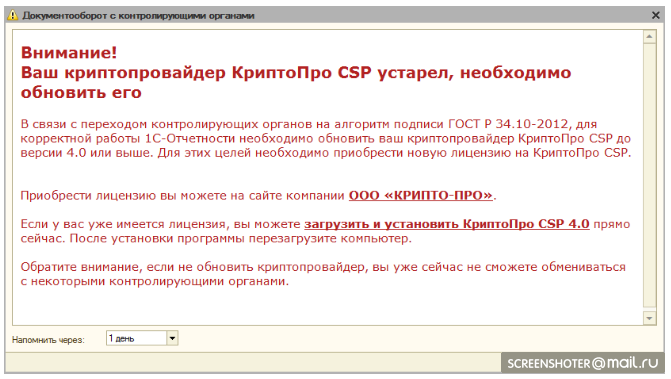Click the warning icon in title bar

coord(12,15)
